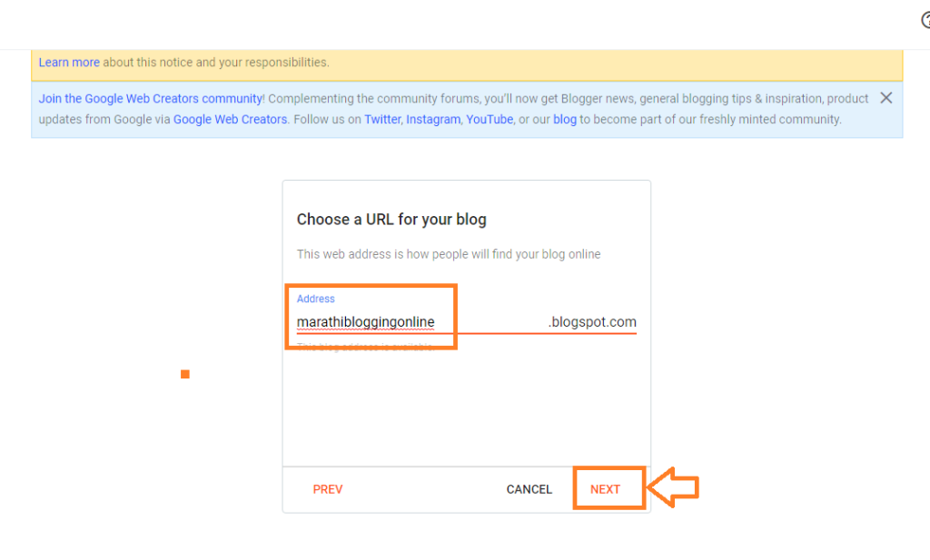Open Join the Google Web Creators community link
The height and width of the screenshot is (560, 930).
click(151, 98)
